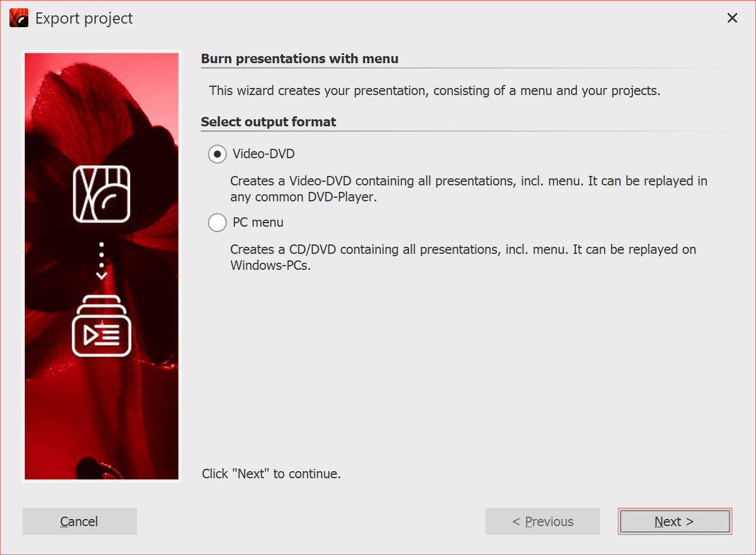The width and height of the screenshot is (756, 555).
Task: Cancel the Export project wizard
Action: [x=79, y=521]
